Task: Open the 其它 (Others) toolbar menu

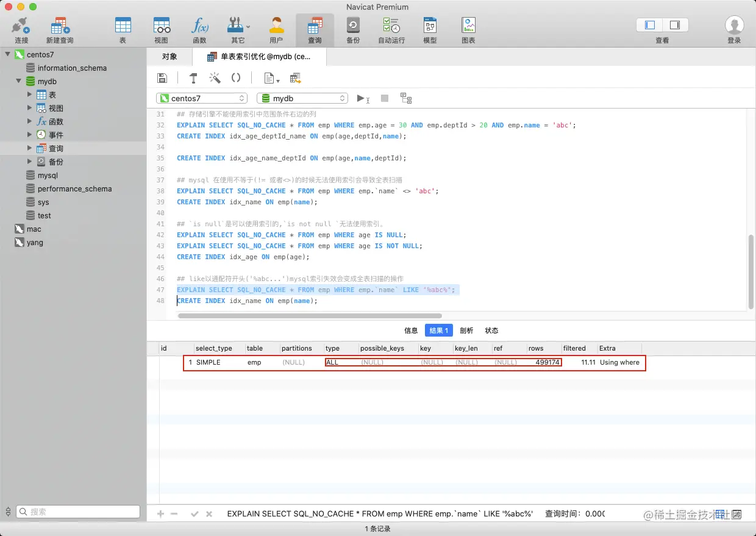Action: click(238, 29)
